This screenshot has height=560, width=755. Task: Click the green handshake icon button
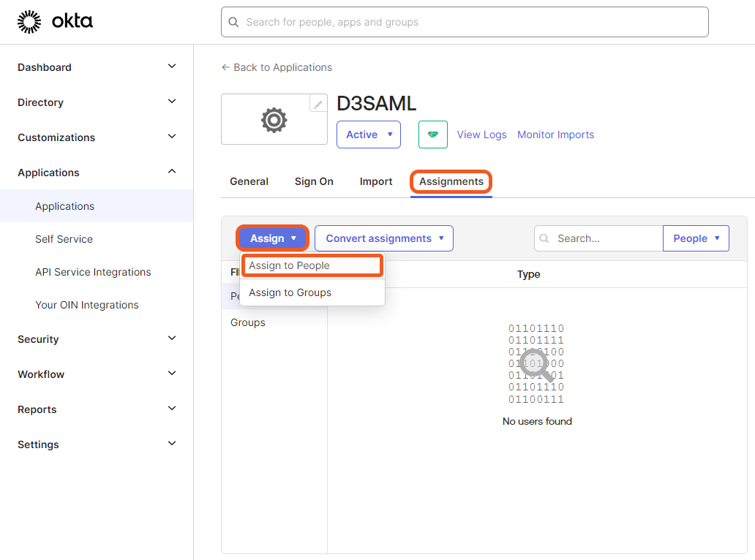pyautogui.click(x=433, y=135)
